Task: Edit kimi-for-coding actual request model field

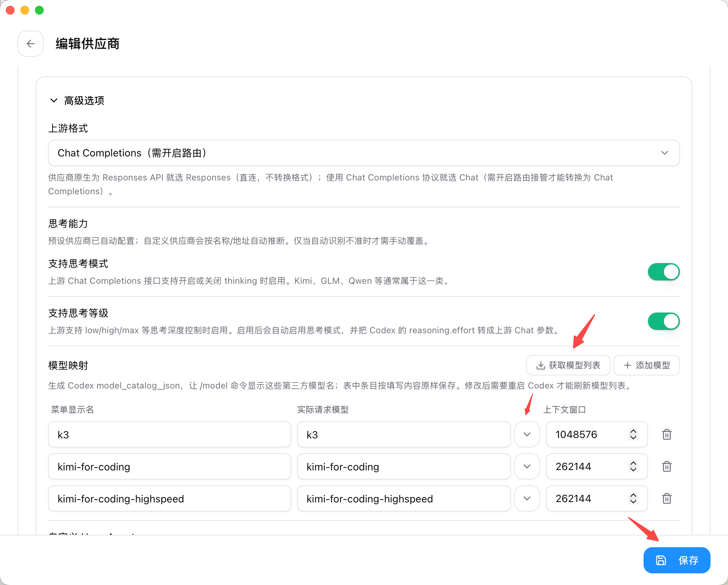Action: tap(404, 466)
